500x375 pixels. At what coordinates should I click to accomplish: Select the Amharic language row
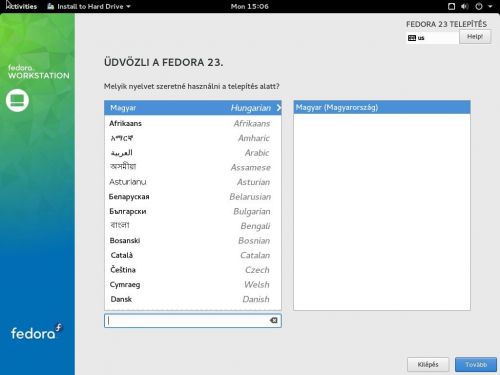(x=193, y=138)
